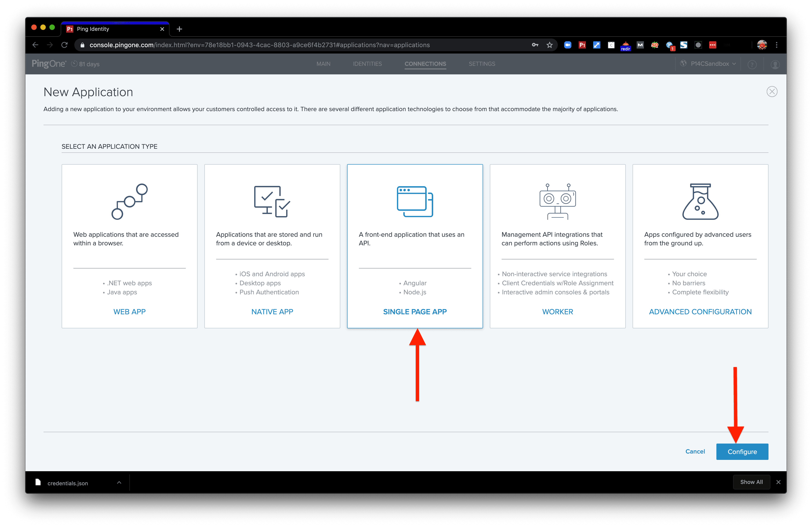Go to the IDENTITIES tab
Screen dimensions: 812x527
(367, 64)
